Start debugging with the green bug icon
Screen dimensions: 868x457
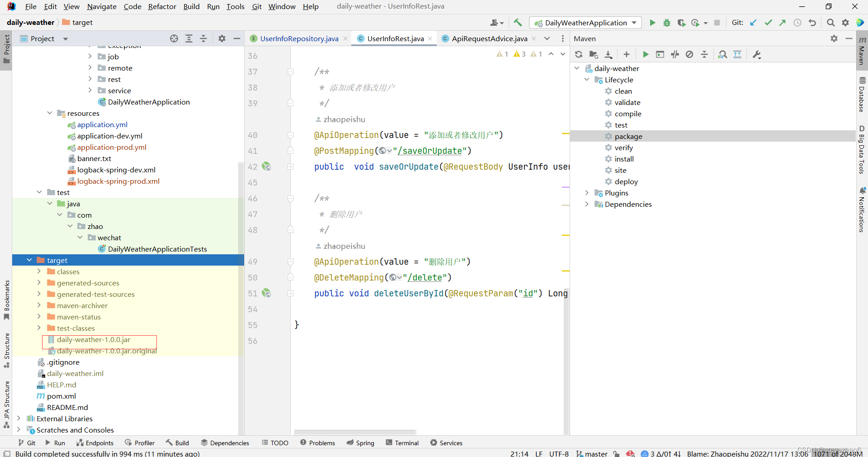[666, 23]
